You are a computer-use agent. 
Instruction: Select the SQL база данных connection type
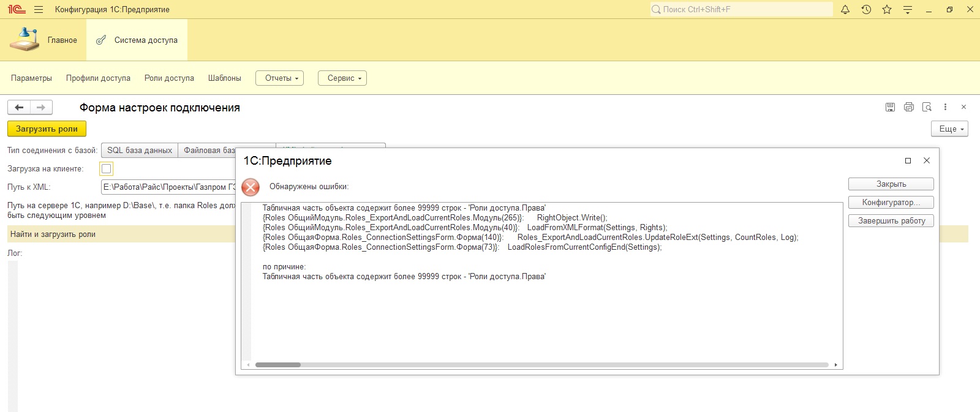tap(140, 150)
